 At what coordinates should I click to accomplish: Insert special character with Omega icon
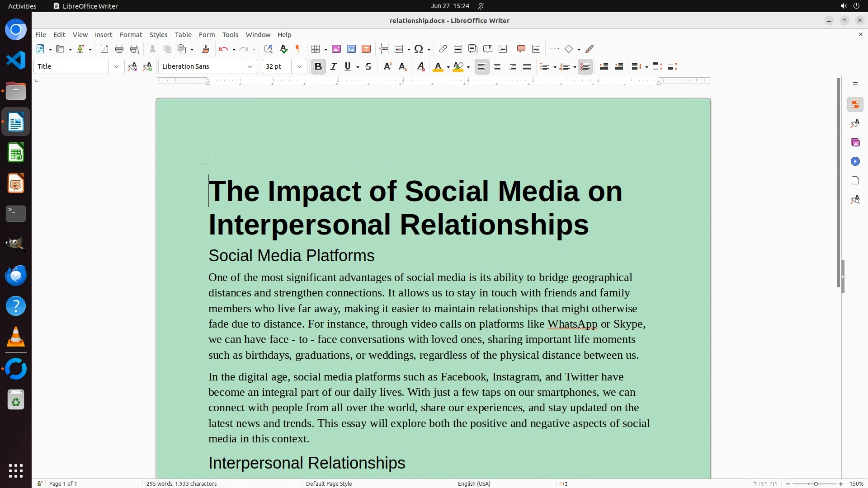419,49
